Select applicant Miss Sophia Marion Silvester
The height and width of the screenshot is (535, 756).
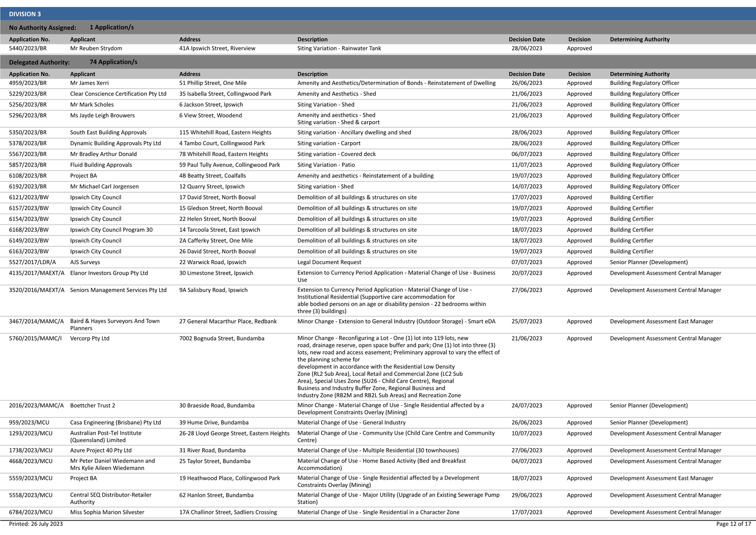click(107, 512)
